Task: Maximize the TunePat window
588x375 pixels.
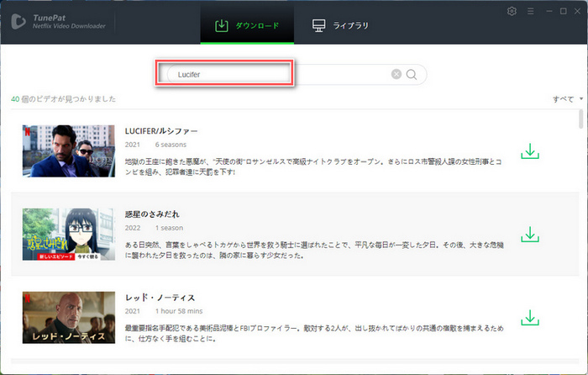Action: click(564, 11)
